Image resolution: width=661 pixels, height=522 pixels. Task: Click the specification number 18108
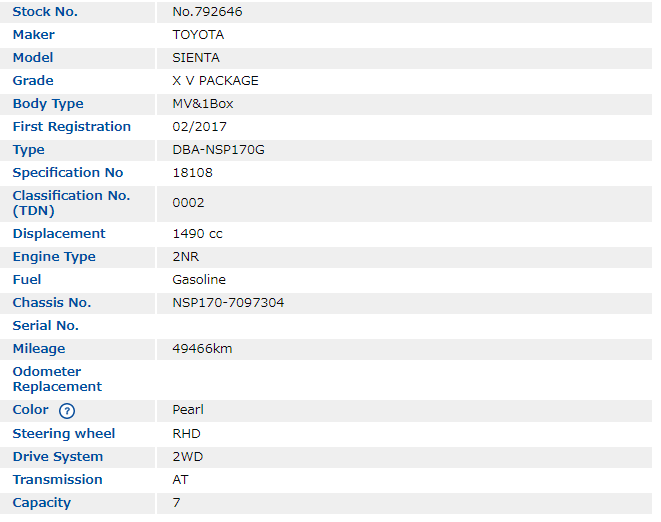pos(192,173)
